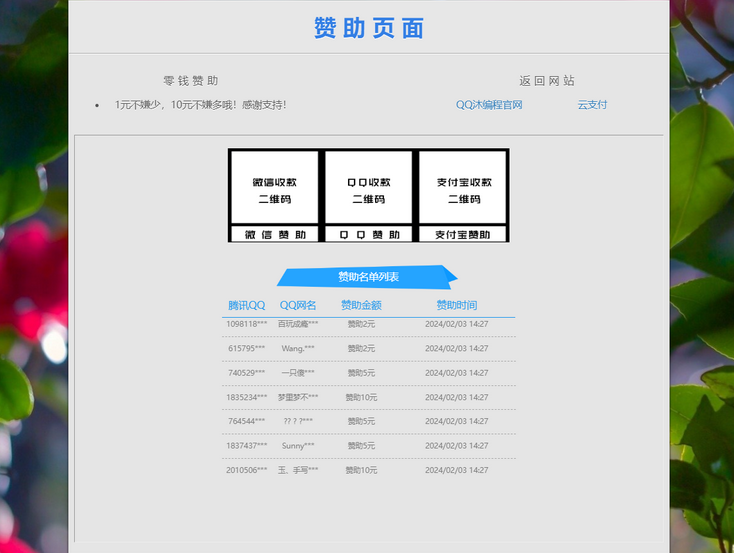Click the 赞助10元 amount in 2010506 row
Image resolution: width=734 pixels, height=553 pixels.
pos(361,470)
